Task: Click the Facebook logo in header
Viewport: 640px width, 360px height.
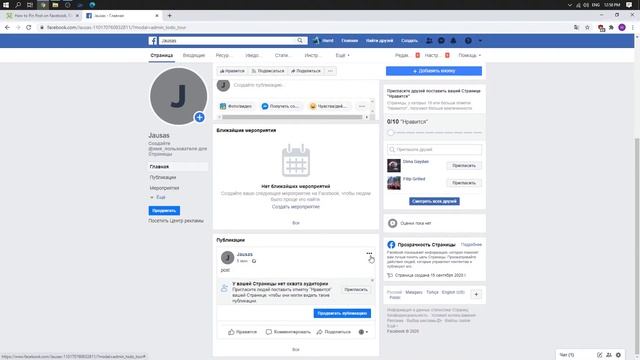Action: (153, 41)
